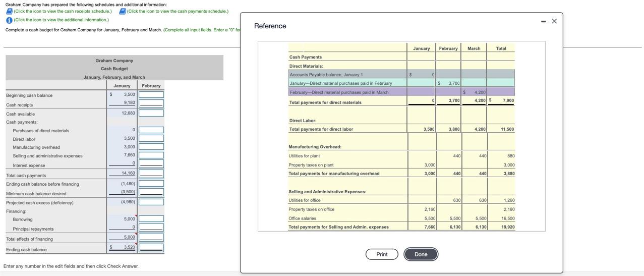644x276 pixels.
Task: Click 'Property taxes on office' row label
Action: 311,209
